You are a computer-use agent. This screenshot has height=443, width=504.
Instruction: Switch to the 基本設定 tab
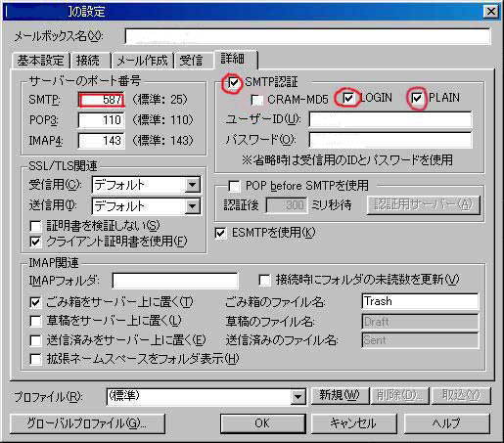click(41, 61)
